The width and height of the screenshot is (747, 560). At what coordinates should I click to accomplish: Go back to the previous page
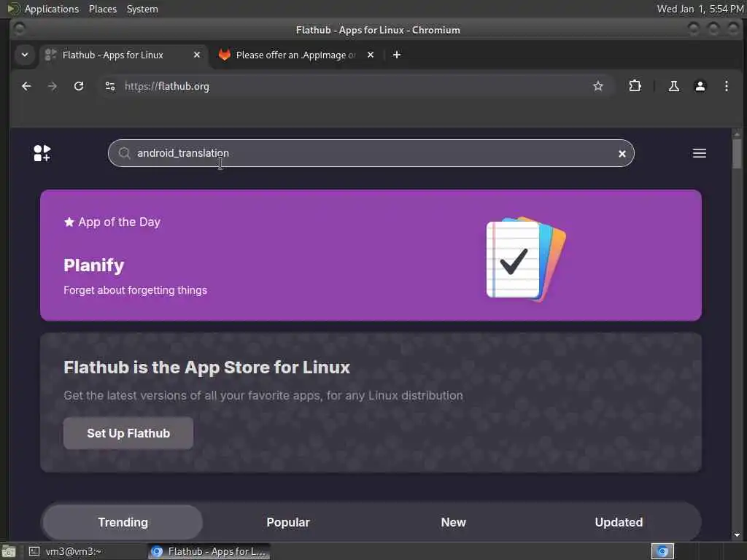[x=27, y=86]
